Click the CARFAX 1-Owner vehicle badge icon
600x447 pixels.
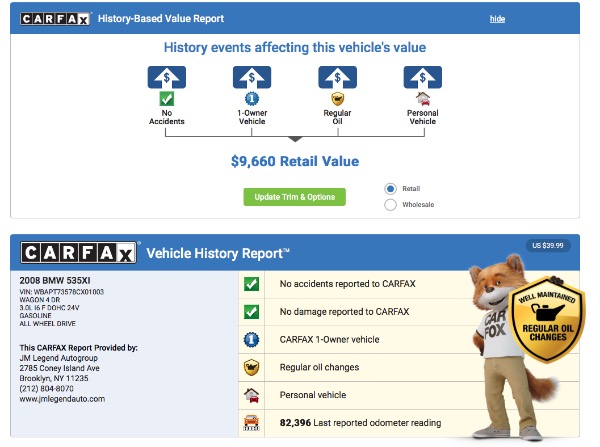tap(251, 339)
